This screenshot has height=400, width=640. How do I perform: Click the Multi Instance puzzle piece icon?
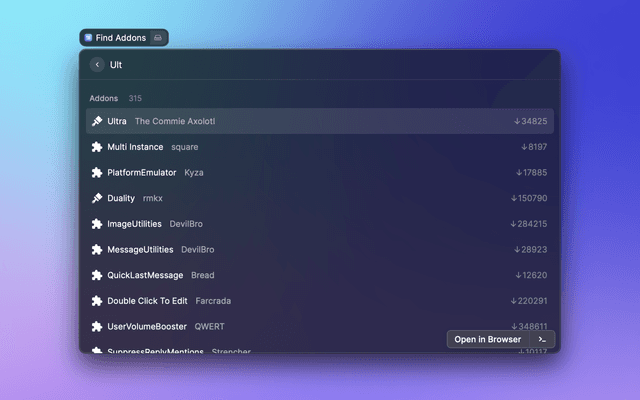tap(97, 147)
